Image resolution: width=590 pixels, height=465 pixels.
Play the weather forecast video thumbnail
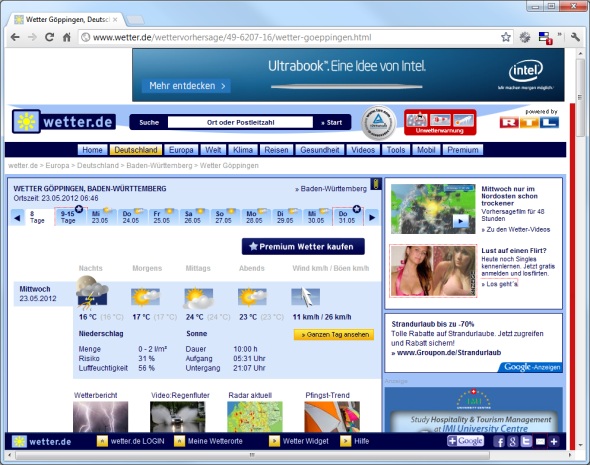pos(433,209)
